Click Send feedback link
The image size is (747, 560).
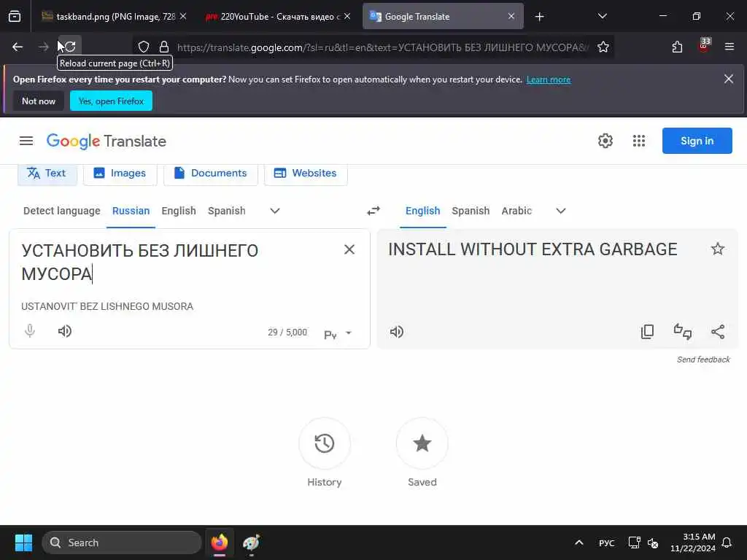(x=703, y=359)
